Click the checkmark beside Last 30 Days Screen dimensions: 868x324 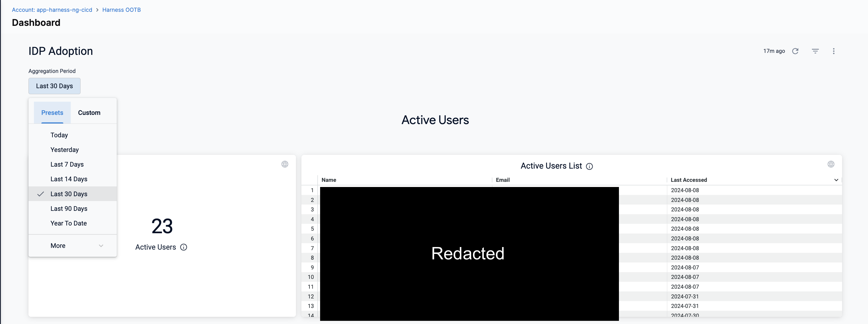41,194
